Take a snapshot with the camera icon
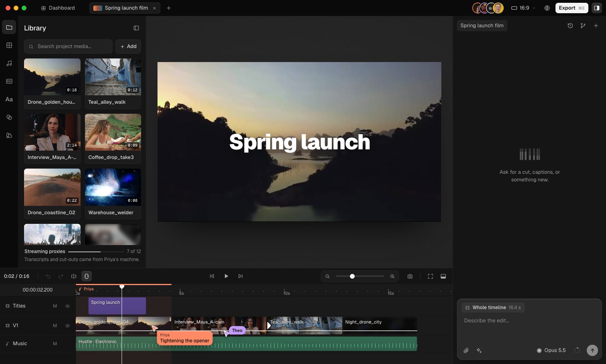The image size is (606, 364). click(410, 276)
